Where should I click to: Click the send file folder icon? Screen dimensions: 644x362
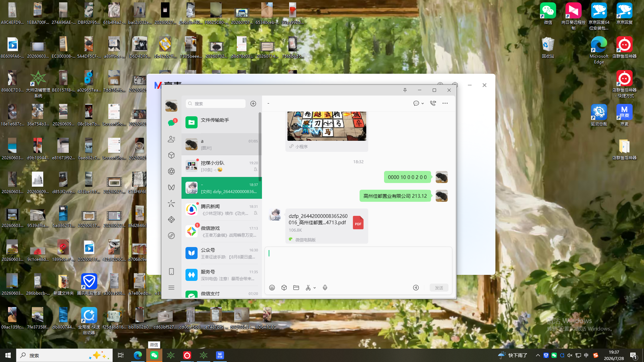pos(296,288)
